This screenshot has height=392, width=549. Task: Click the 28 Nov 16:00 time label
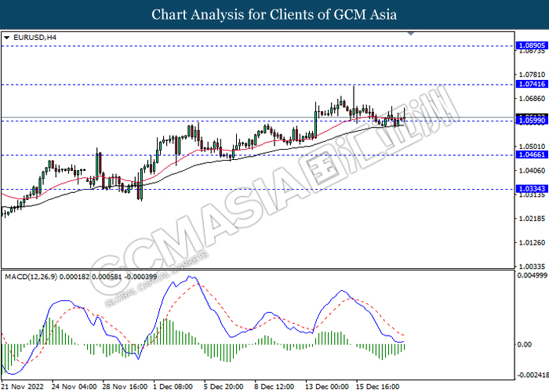click(125, 387)
